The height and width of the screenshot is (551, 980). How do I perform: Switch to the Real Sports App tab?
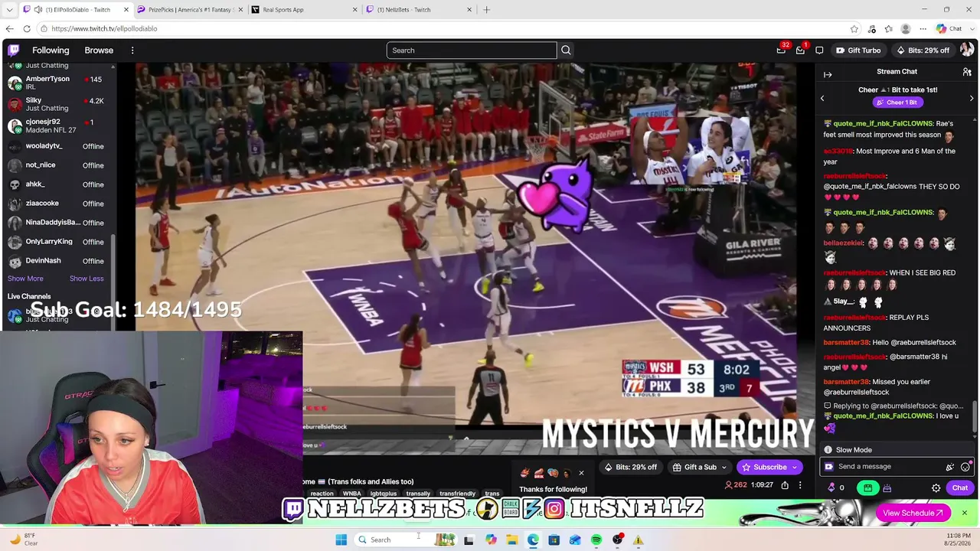coord(305,10)
